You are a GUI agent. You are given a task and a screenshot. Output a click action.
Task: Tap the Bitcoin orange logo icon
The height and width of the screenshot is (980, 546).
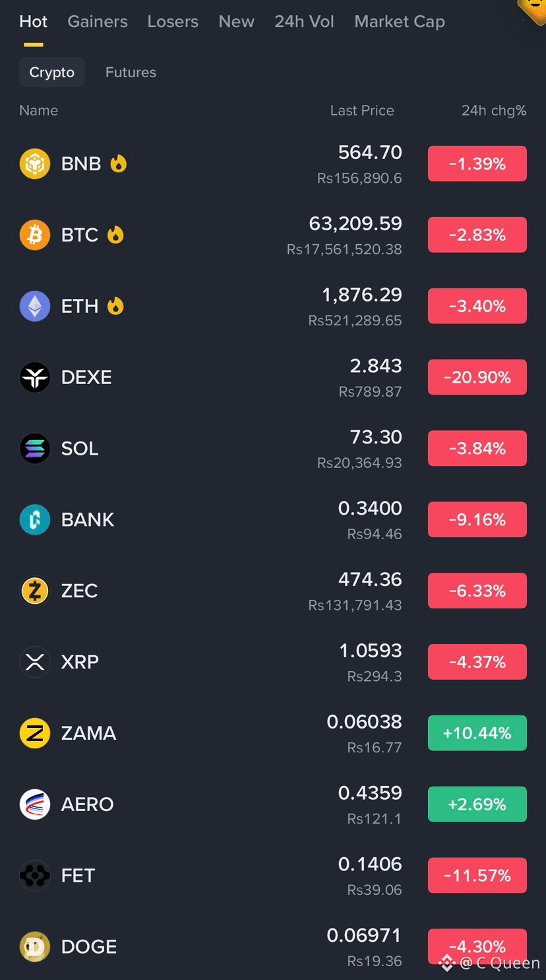tap(35, 235)
